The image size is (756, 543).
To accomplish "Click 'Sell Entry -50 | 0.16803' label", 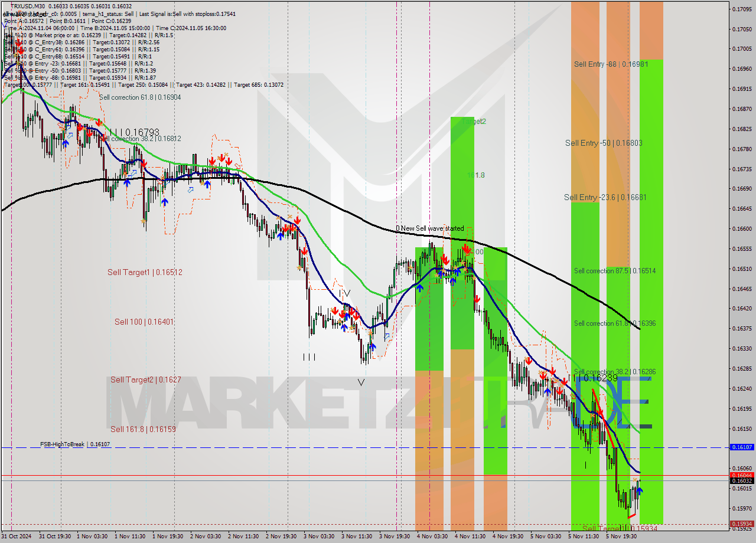I will (x=604, y=143).
